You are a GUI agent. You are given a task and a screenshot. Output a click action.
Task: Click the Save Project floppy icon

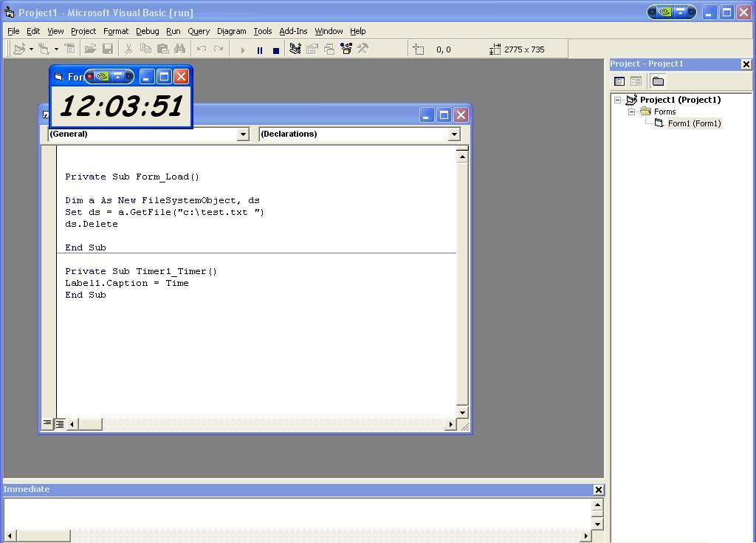[108, 49]
